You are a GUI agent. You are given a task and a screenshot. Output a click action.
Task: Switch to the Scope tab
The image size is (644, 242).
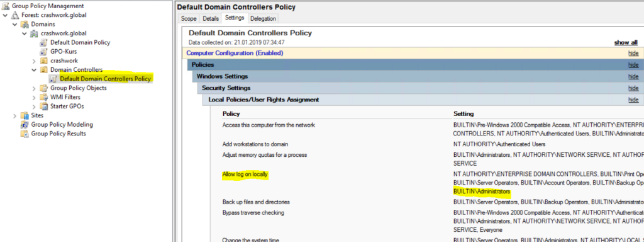click(189, 18)
